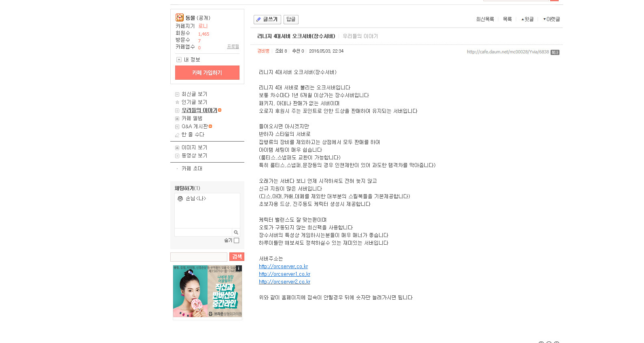Open the Q&A 게시판 menu item
The width and height of the screenshot is (644, 343).
(x=195, y=126)
